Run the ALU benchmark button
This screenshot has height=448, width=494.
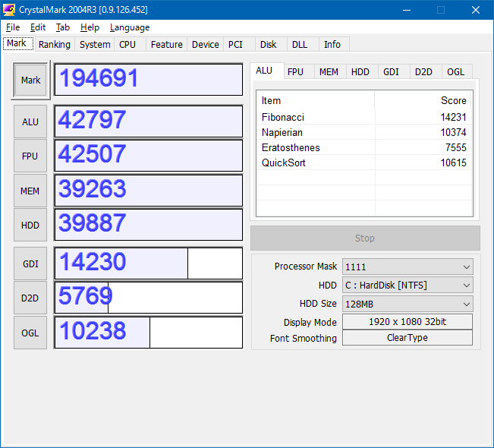pos(30,121)
